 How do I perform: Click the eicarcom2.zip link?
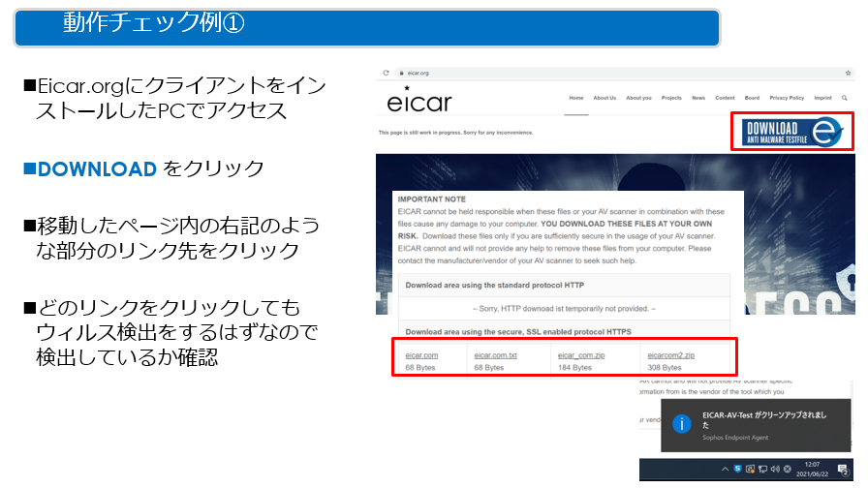coord(670,356)
